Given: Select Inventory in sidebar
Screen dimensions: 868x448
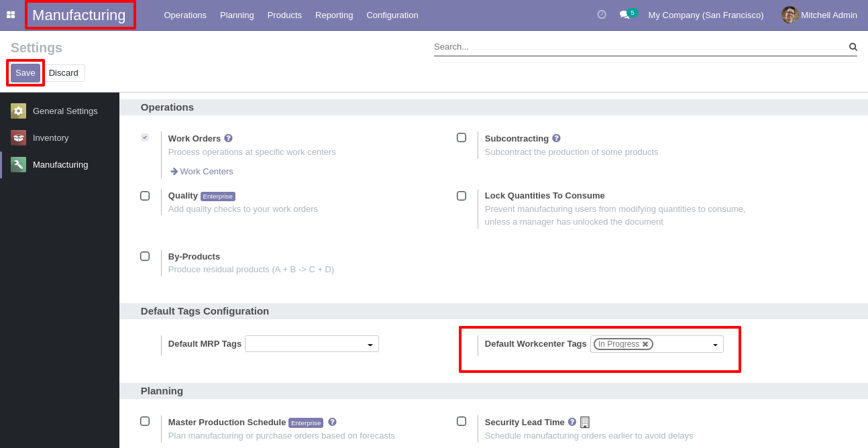Looking at the screenshot, I should pyautogui.click(x=60, y=137).
